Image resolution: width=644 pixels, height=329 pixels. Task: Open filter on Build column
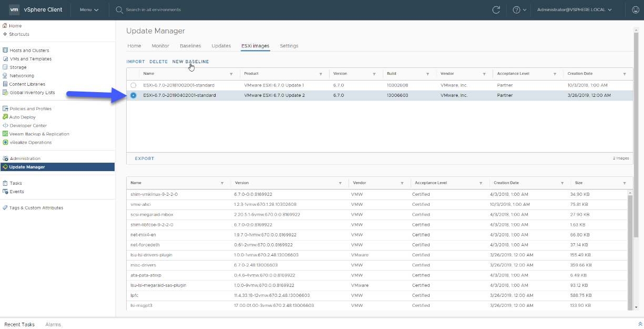[x=428, y=74]
